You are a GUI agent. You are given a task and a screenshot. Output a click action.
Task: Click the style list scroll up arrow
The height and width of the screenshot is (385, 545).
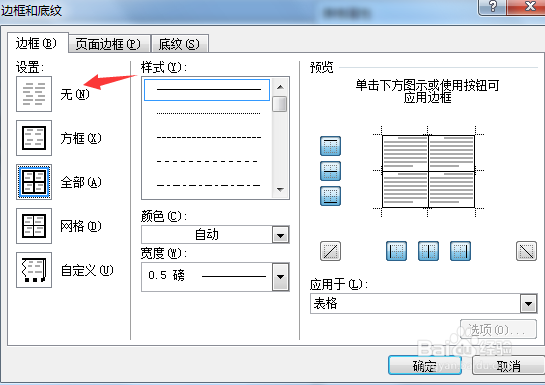click(x=280, y=87)
